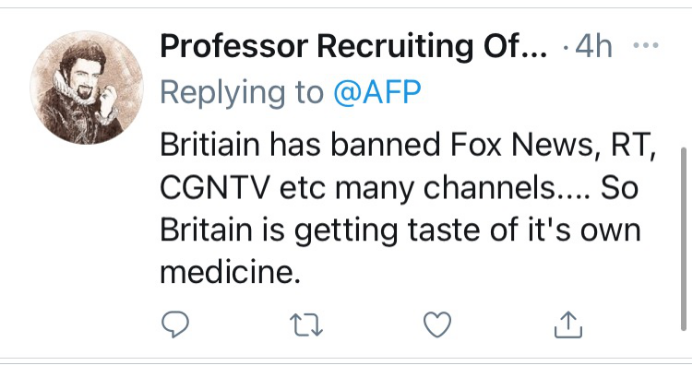Open Professor Recruiting Of... profile name
This screenshot has width=693, height=366.
[x=353, y=46]
